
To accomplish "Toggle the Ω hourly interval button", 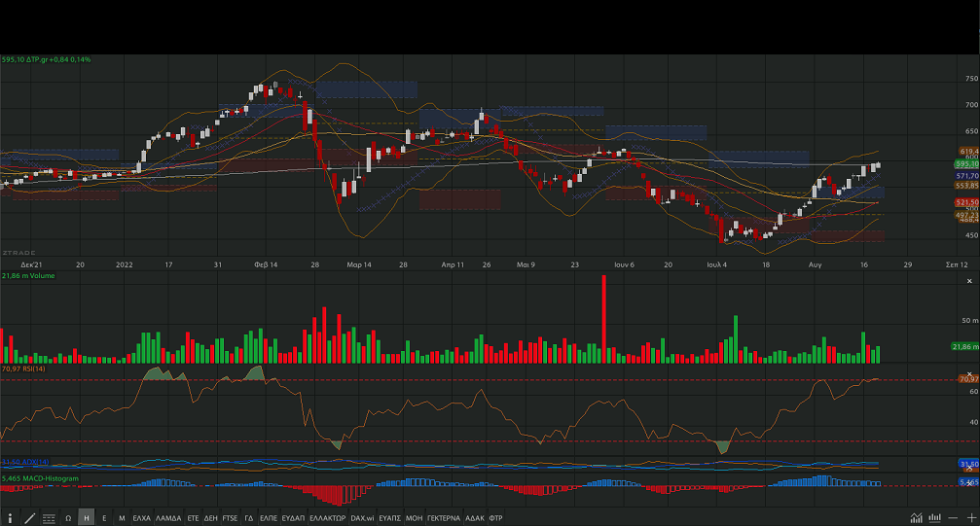I will [x=68, y=518].
